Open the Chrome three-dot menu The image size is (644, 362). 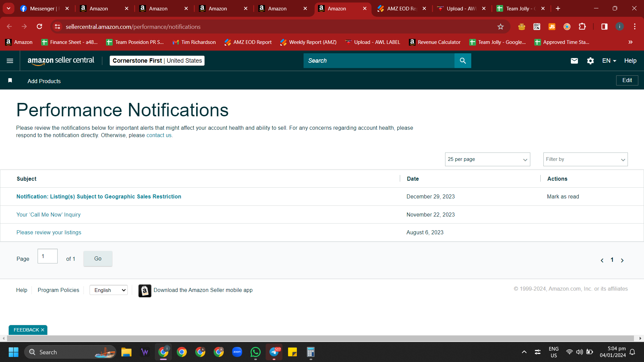pos(635,26)
